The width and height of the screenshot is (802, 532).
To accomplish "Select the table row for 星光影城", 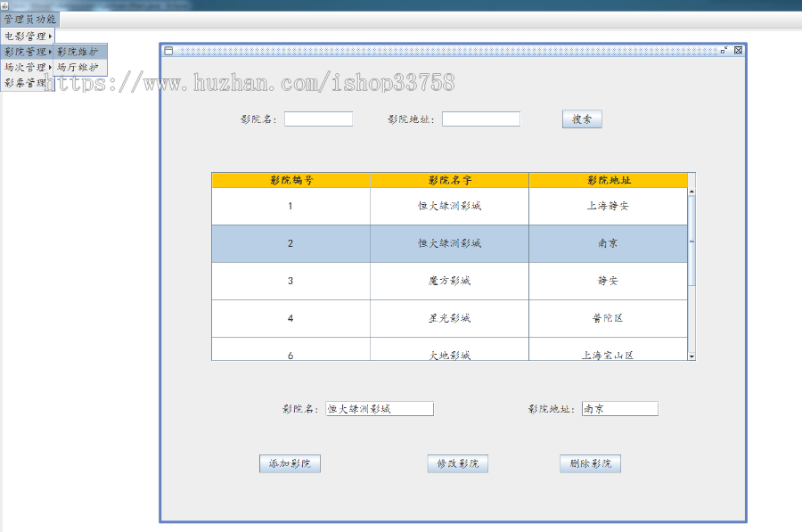I will [448, 318].
